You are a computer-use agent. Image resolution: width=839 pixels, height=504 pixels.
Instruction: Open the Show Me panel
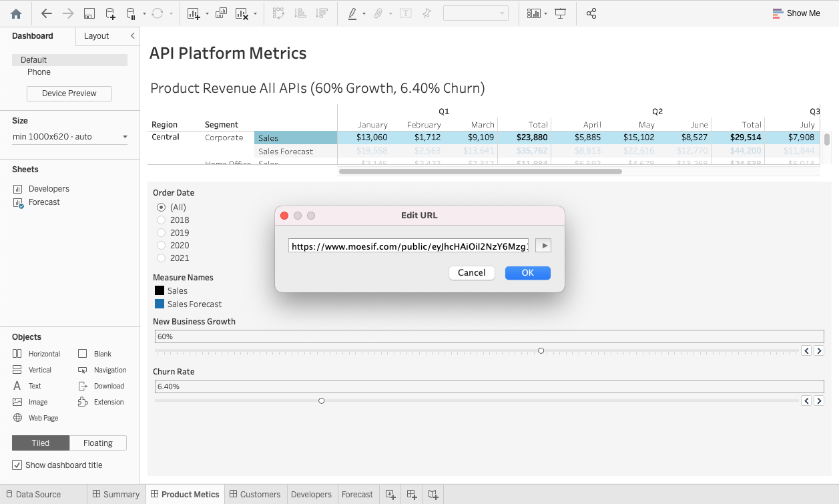(796, 13)
